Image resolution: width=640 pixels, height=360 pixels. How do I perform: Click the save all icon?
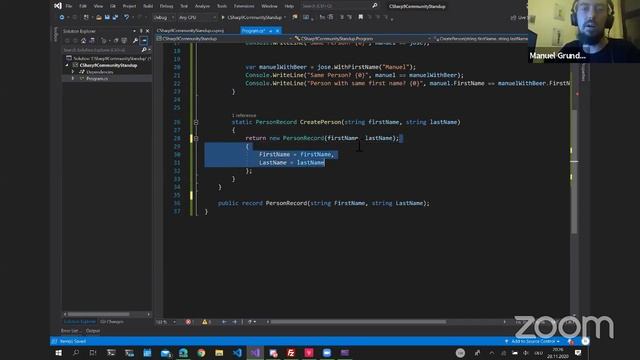coord(116,18)
